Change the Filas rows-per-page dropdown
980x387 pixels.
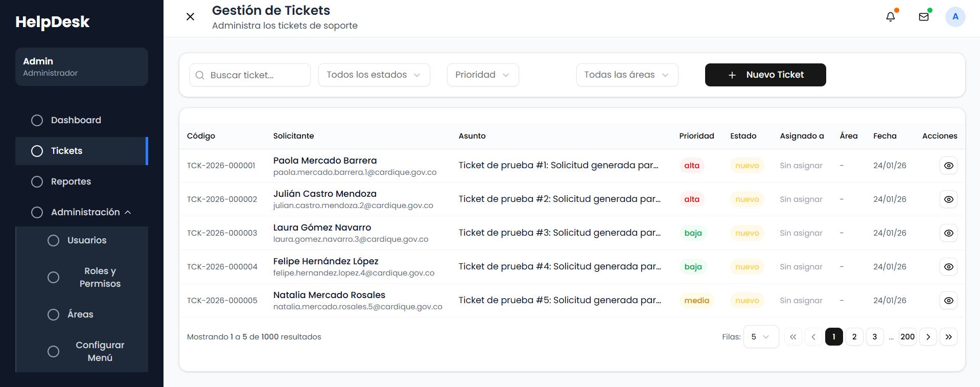click(761, 337)
